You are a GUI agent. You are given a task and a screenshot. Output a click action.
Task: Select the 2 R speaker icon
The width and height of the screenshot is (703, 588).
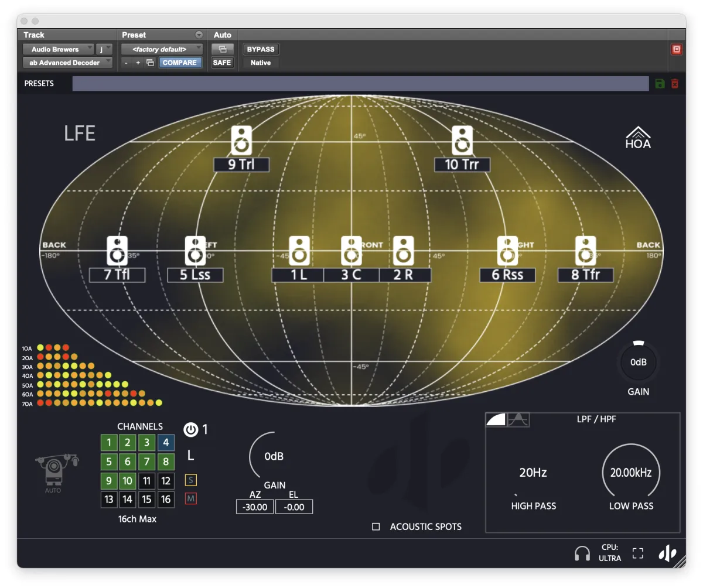(404, 251)
